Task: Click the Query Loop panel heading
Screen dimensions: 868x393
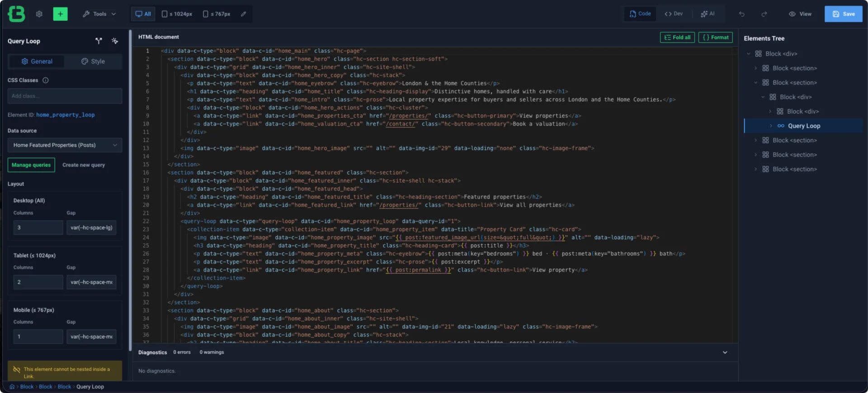Action: [24, 41]
